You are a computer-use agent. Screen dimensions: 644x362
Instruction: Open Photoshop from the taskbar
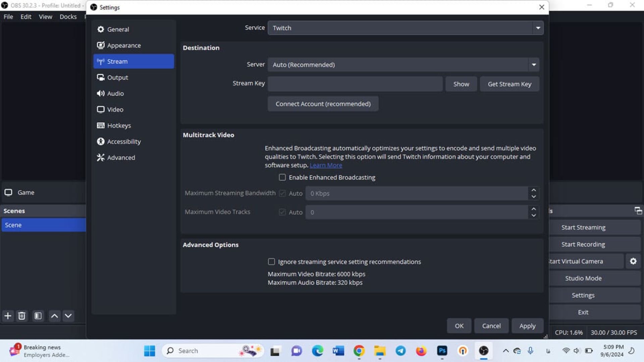[x=442, y=351]
